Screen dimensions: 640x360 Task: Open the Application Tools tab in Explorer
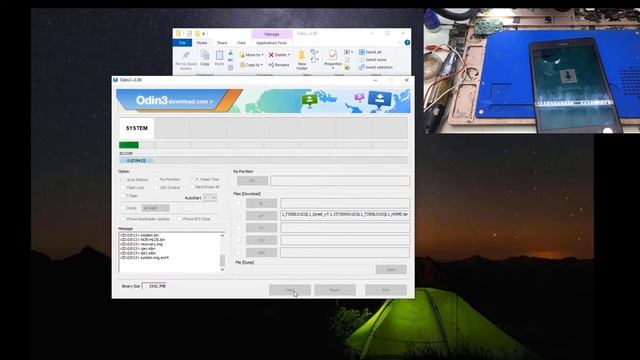pos(272,42)
